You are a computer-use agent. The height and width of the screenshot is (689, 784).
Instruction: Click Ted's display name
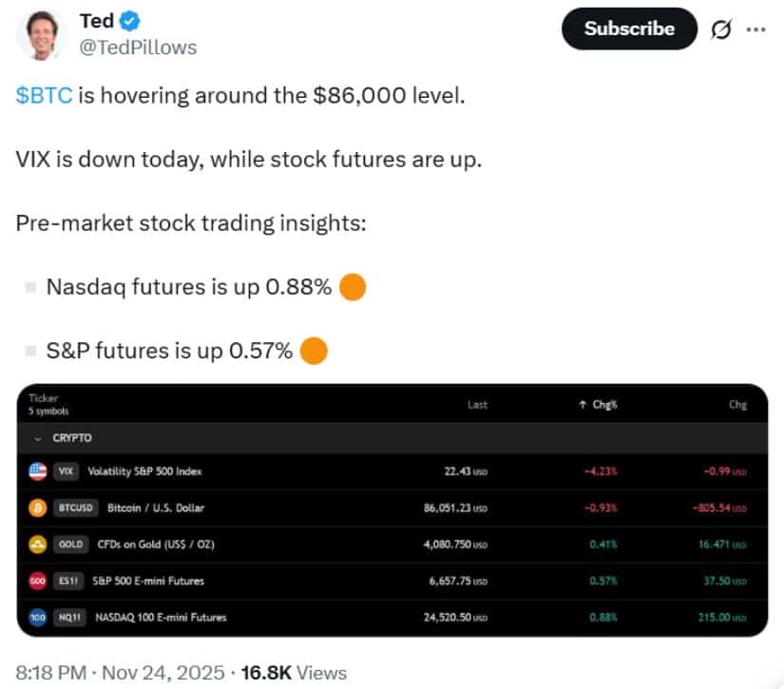(91, 19)
